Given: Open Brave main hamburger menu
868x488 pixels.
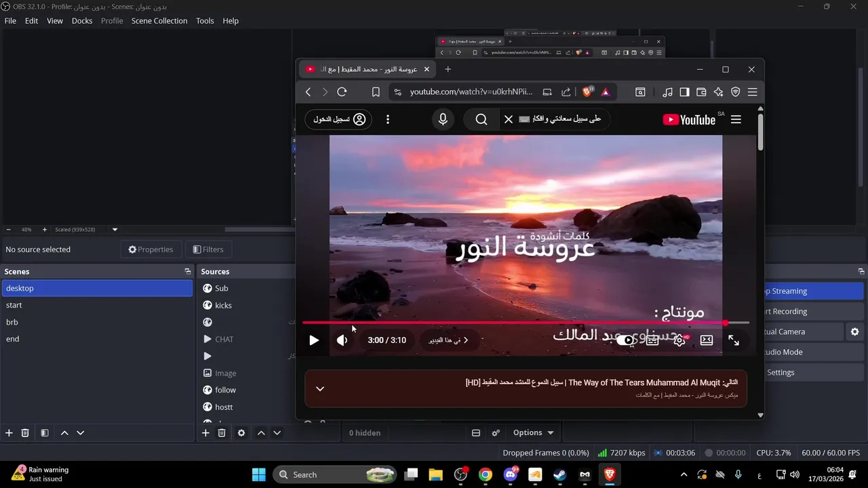Looking at the screenshot, I should coord(753,92).
